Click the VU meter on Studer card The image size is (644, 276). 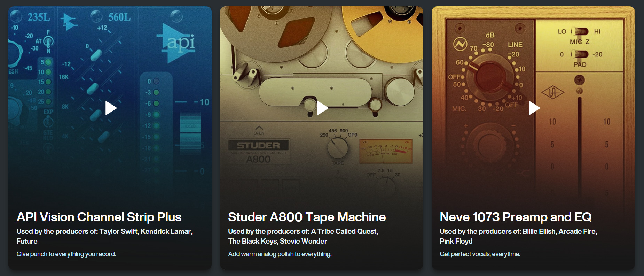386,151
